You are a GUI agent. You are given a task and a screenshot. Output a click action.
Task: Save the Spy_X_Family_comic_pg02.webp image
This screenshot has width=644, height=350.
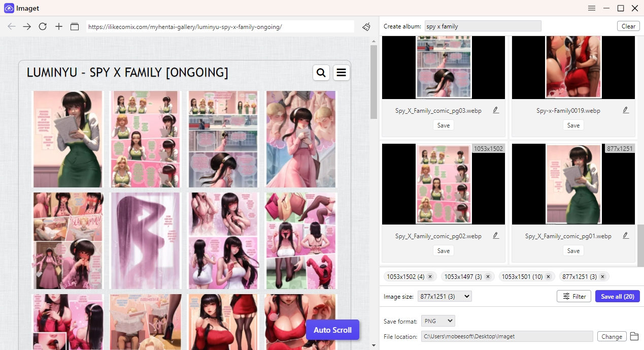coord(444,251)
